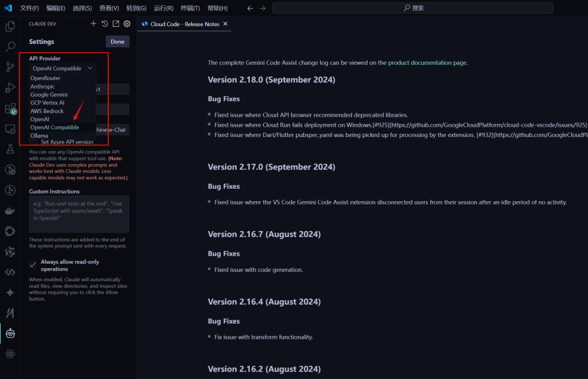588x379 pixels.
Task: Open the Extensions view
Action: 10,109
